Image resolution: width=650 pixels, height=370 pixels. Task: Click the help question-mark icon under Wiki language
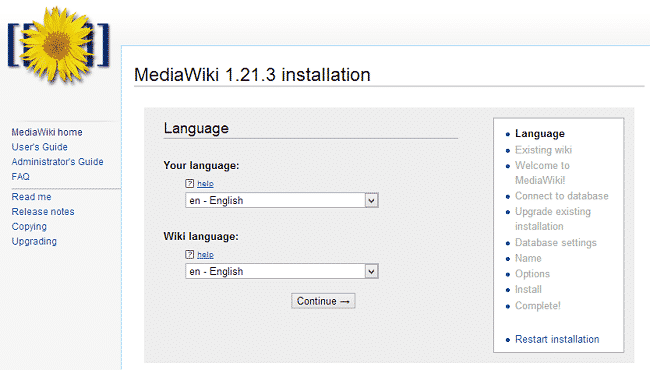coord(189,254)
